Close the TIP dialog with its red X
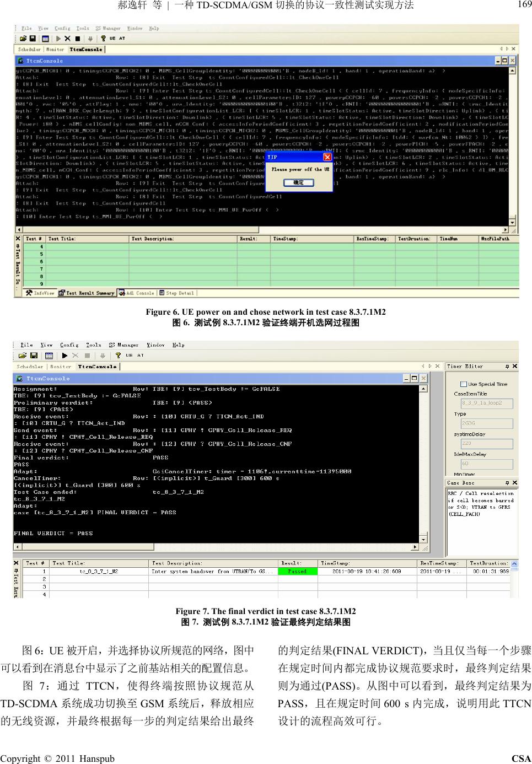 click(326, 157)
